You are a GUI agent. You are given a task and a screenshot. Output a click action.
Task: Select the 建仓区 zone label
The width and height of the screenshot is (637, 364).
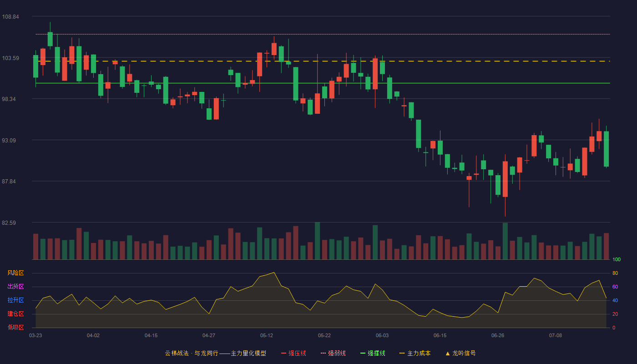click(15, 314)
